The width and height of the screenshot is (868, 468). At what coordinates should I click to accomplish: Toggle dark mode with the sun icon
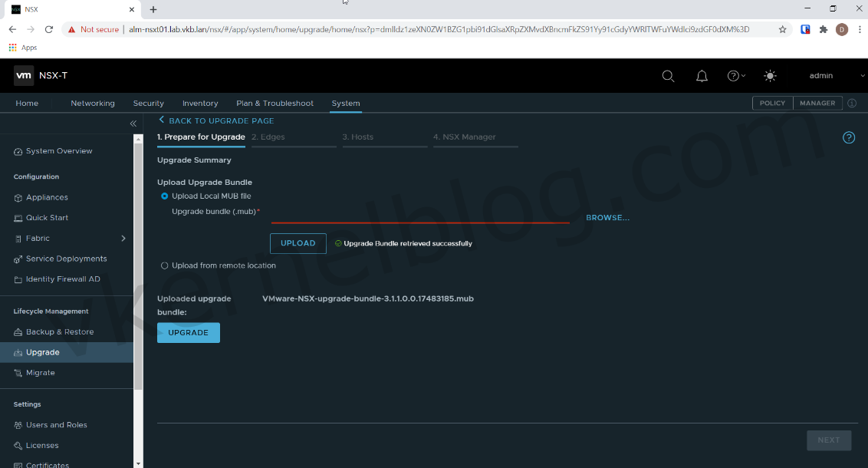pos(770,75)
